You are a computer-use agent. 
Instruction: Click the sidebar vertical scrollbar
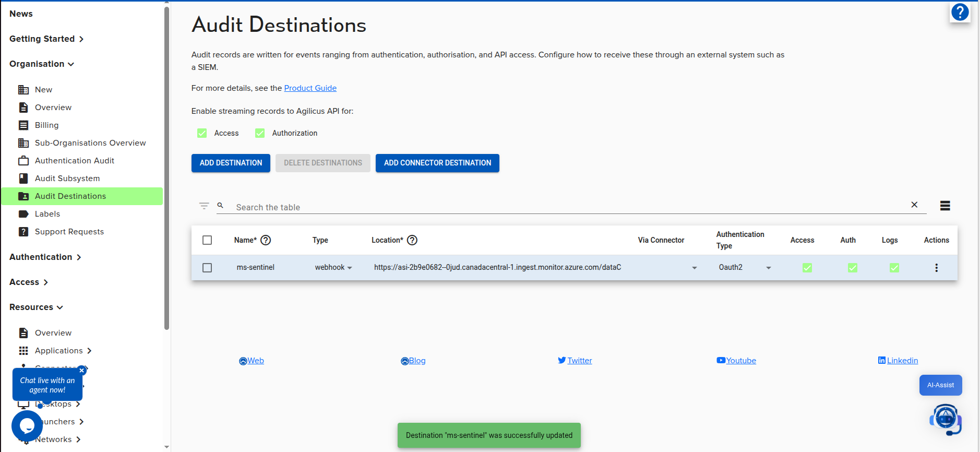(166, 167)
